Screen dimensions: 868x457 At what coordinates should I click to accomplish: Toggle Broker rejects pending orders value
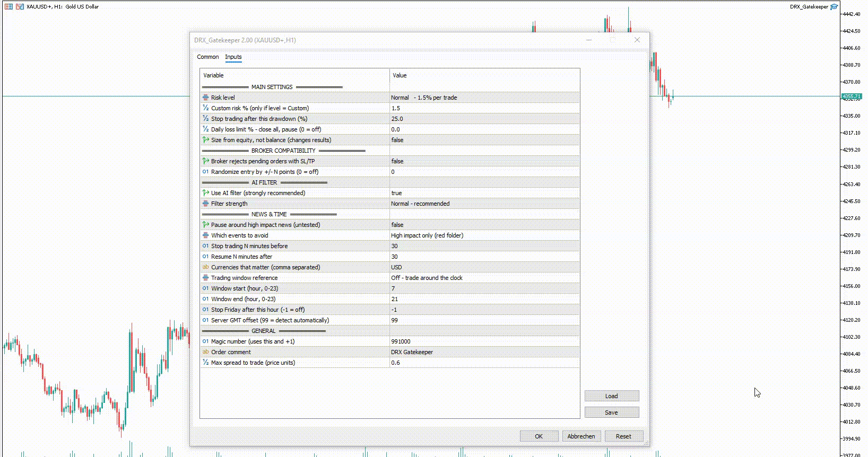point(484,161)
